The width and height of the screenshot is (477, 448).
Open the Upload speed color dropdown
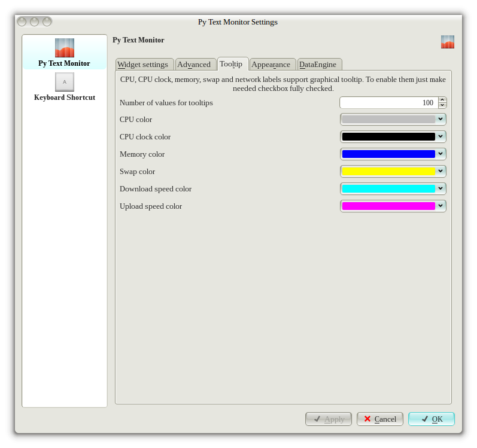pos(440,206)
